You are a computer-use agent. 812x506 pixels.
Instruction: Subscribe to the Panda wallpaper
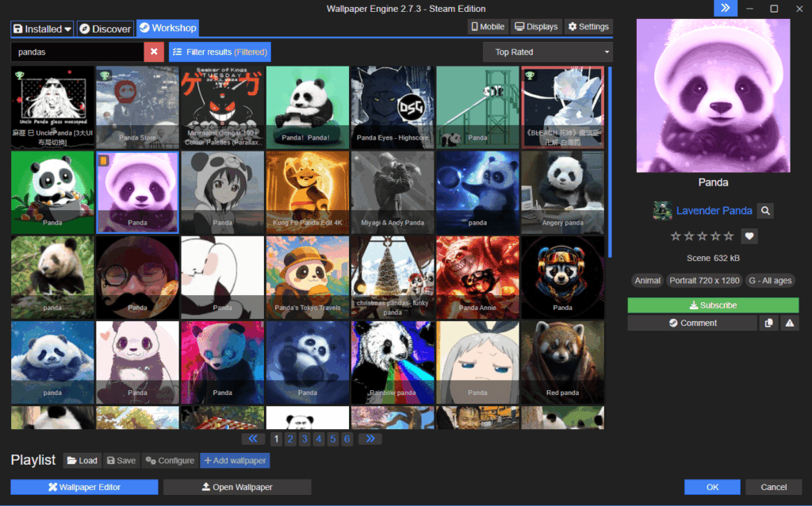(713, 305)
